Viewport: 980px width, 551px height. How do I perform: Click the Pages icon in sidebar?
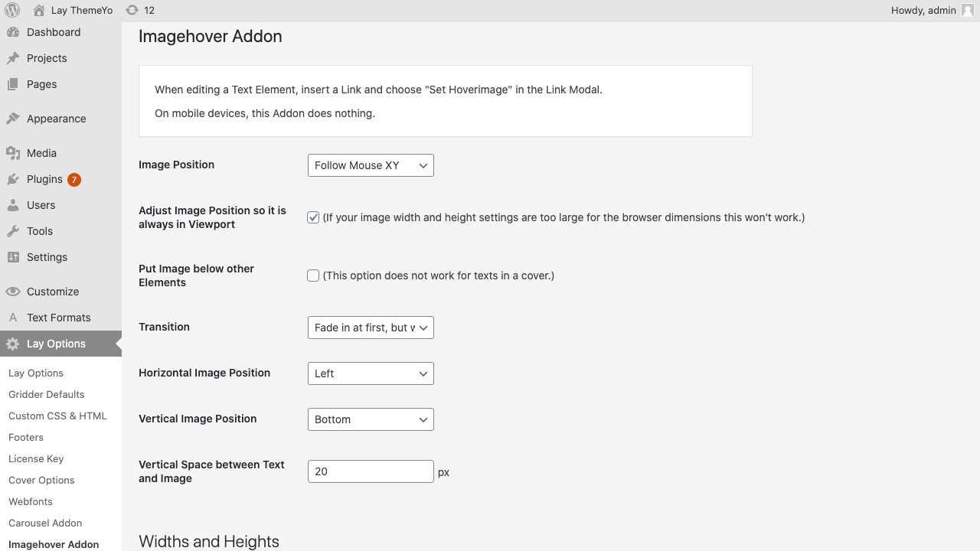click(13, 84)
